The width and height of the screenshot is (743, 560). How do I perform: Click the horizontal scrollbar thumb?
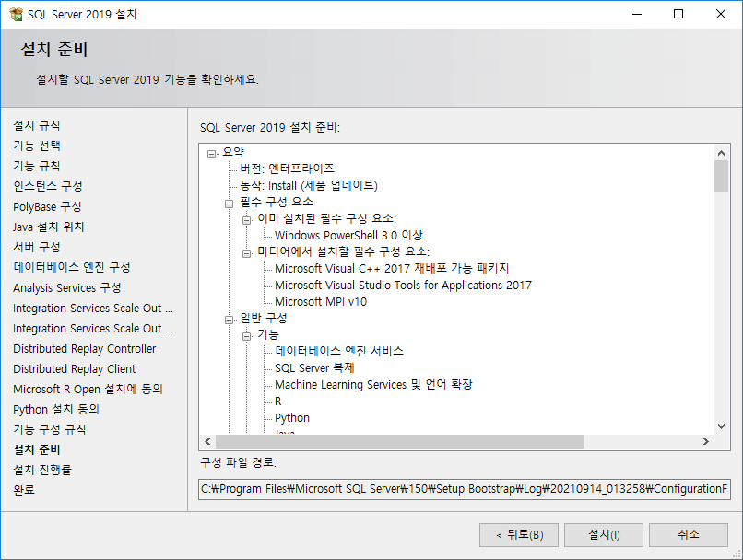(399, 442)
